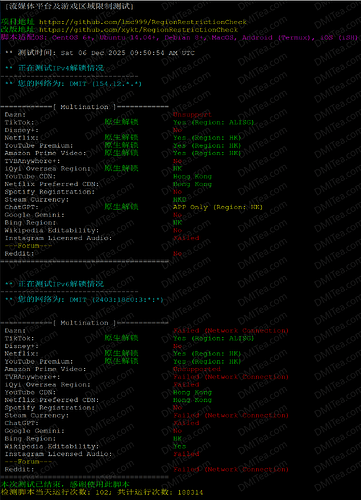Viewport: 361px width, 500px height.
Task: Select the supported OS line starting with CentOS 6+
Action: [205, 37]
